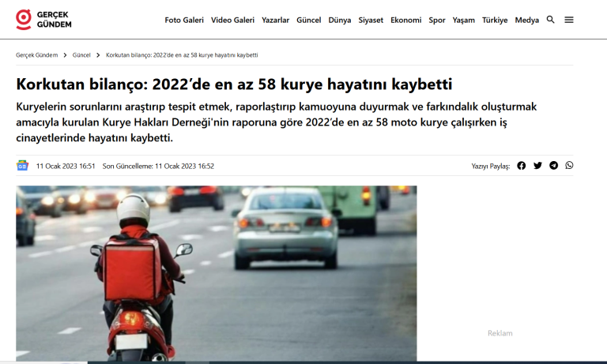This screenshot has width=607, height=364.
Task: Click the publish date '11 Ocak 2023 16:51'
Action: coord(66,166)
